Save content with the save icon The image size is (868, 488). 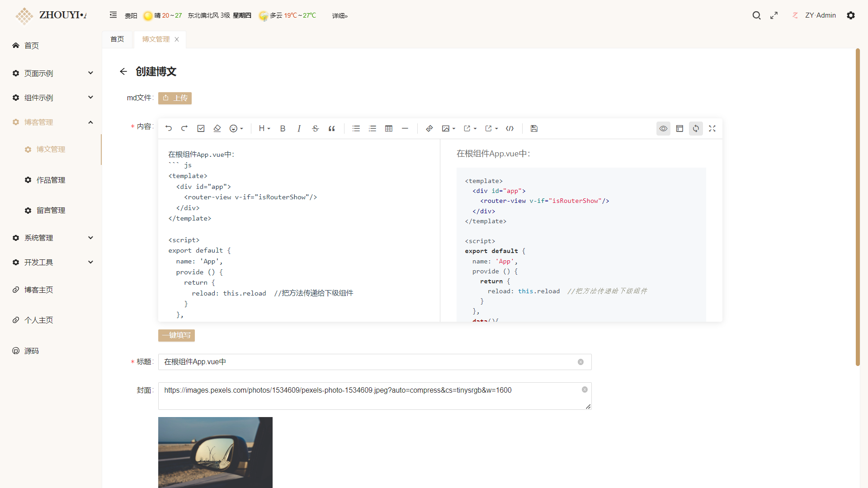coord(534,129)
